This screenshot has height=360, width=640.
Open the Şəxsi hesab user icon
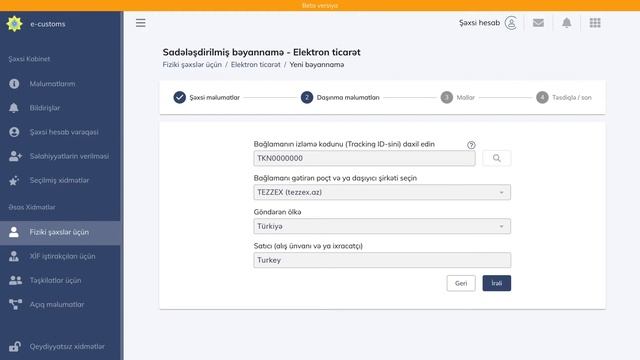click(x=511, y=23)
